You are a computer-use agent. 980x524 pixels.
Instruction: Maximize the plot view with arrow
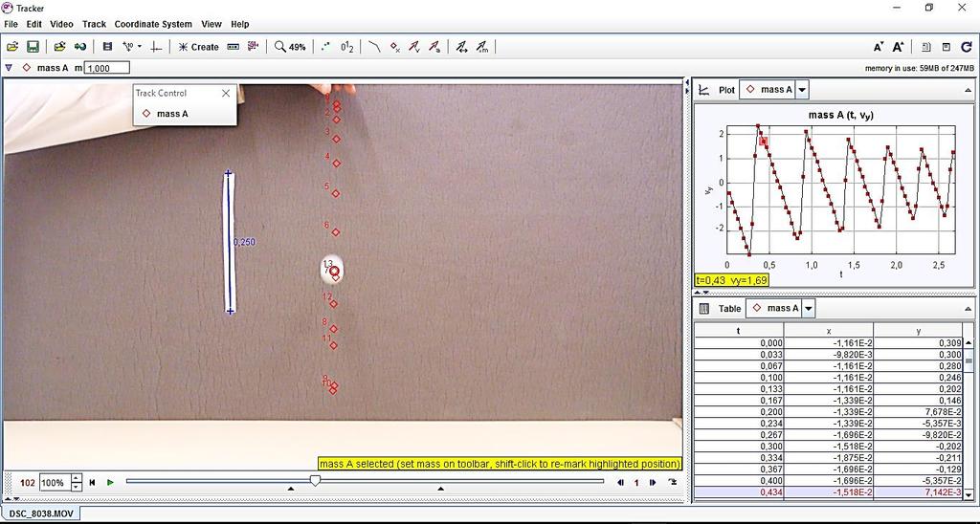click(x=969, y=90)
